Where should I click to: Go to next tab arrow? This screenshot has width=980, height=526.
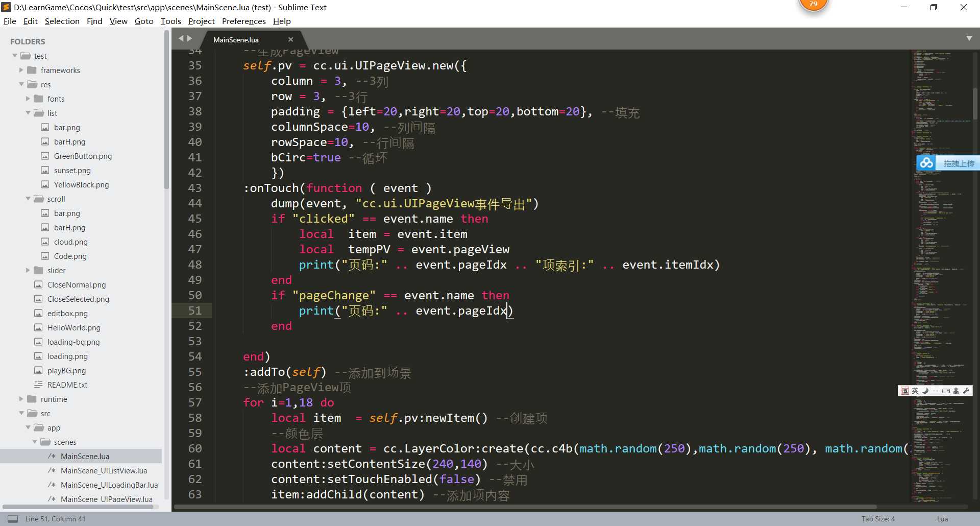click(190, 38)
